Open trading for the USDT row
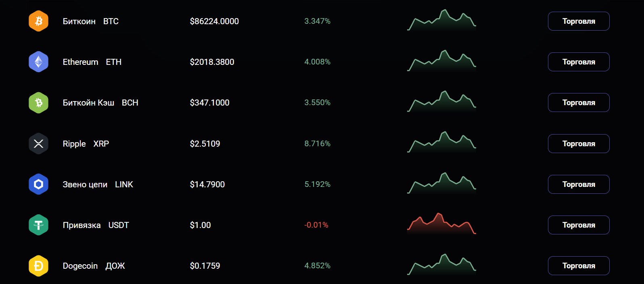 (579, 225)
